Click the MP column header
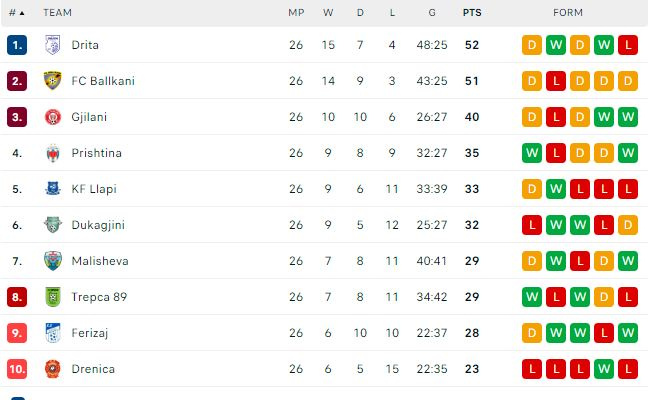Image resolution: width=650 pixels, height=400 pixels. coord(296,13)
